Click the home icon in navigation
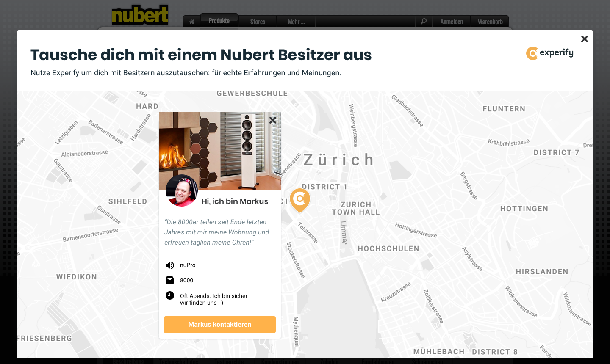Screen dimensions: 610x364 [x=192, y=22]
